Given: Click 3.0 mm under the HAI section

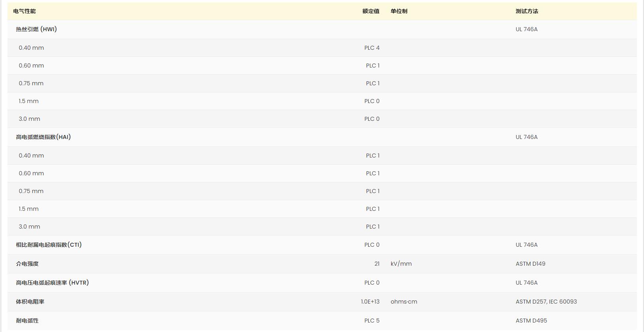Looking at the screenshot, I should coord(29,227).
